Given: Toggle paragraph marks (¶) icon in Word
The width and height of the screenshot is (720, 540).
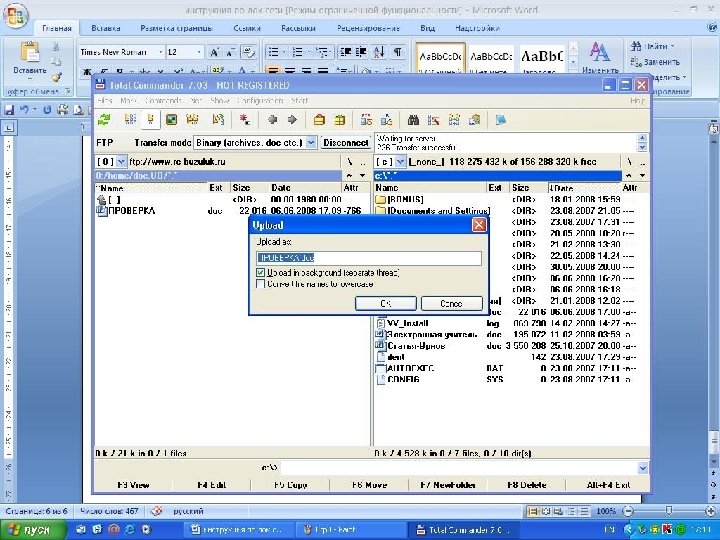Looking at the screenshot, I should [x=398, y=52].
